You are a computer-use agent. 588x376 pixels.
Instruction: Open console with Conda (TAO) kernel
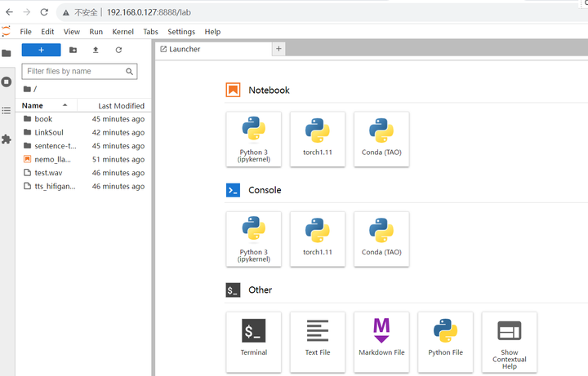pyautogui.click(x=381, y=239)
